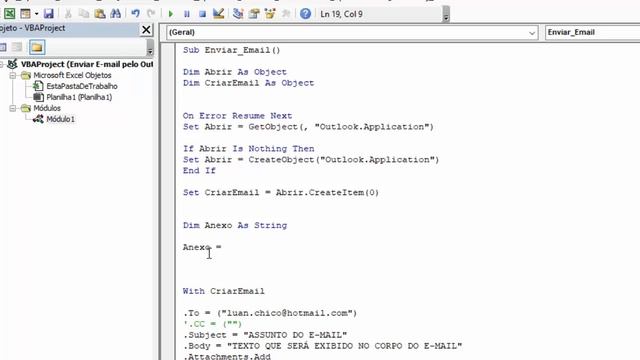This screenshot has height=360, width=640.
Task: Click the Abrir.CreateItem(0) line
Action: [x=280, y=193]
